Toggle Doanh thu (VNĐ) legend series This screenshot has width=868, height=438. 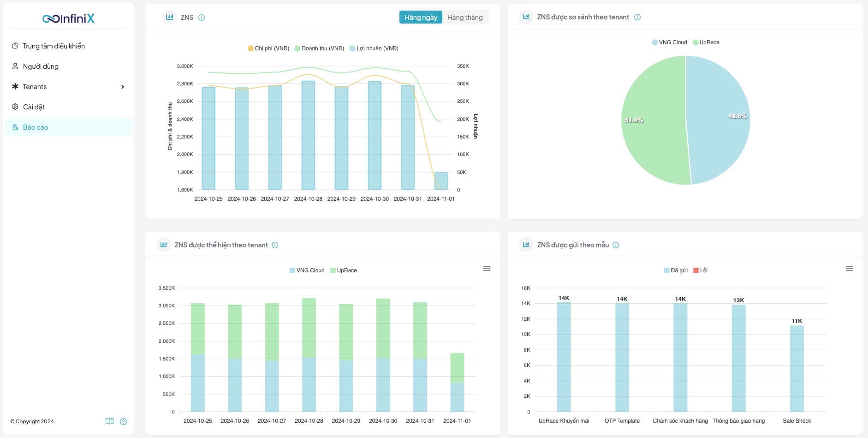click(x=320, y=48)
